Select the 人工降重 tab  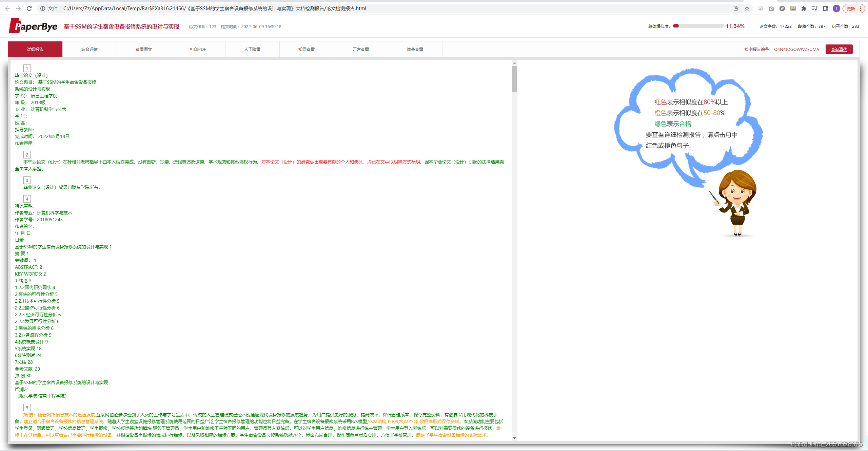pos(252,49)
